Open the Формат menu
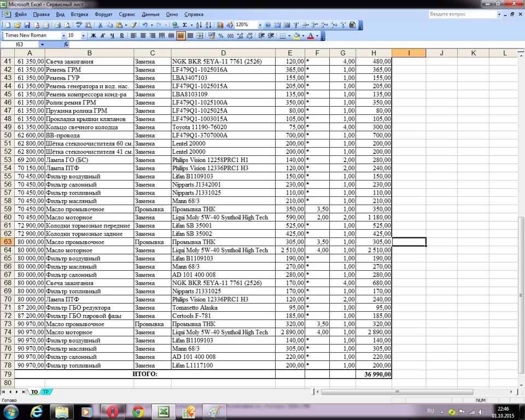 [103, 14]
